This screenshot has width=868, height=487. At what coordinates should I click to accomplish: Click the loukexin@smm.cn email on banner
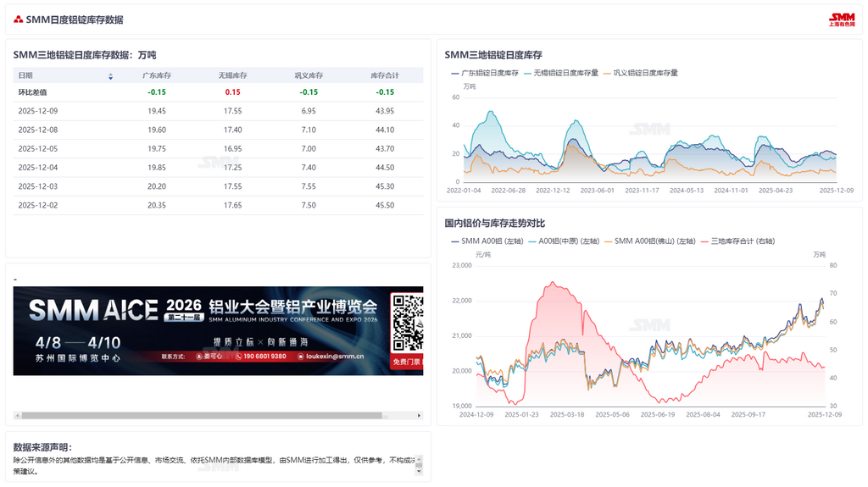click(x=334, y=357)
